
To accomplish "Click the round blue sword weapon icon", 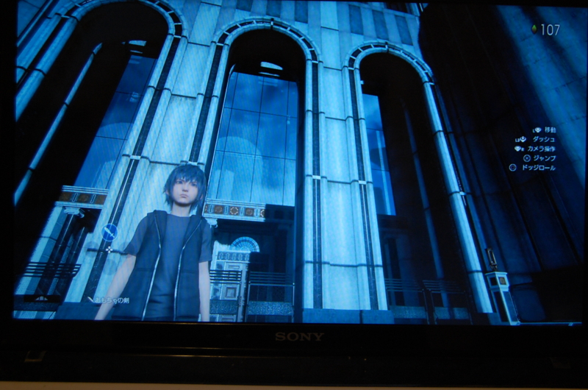I will 110,233.
